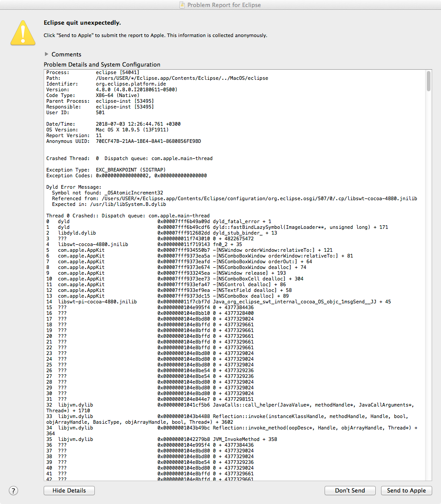Click frame 8 '-[NSComboBoxWindow dealloc] + 74'
The width and height of the screenshot is (441, 504).
176,267
